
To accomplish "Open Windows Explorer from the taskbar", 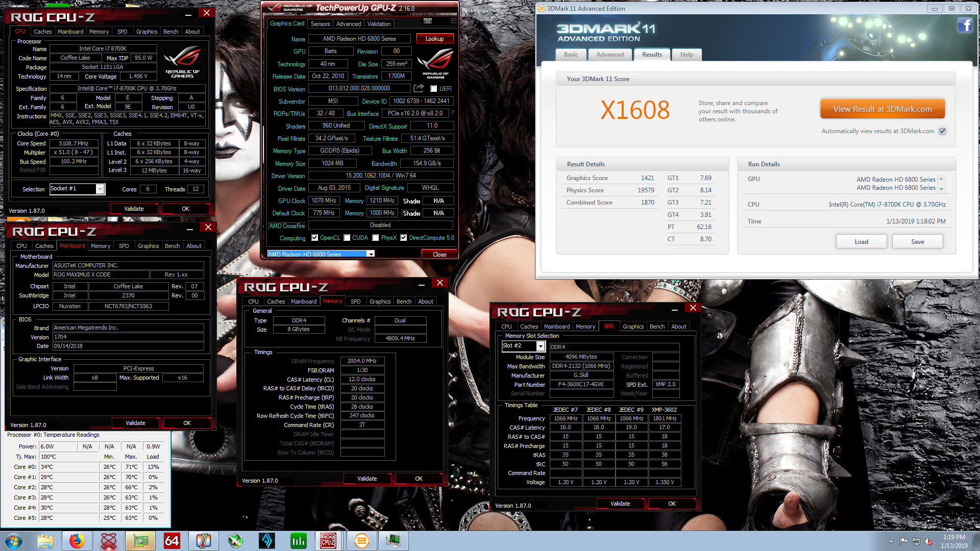I will point(45,541).
